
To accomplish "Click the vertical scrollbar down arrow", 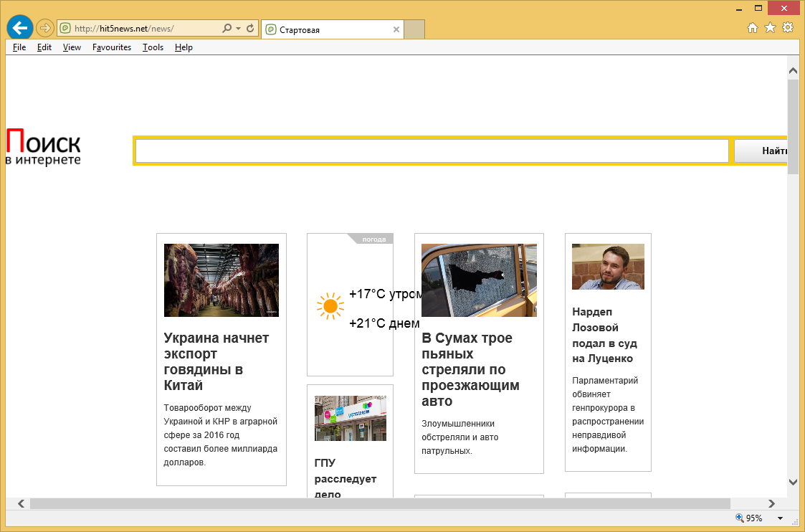I will click(793, 482).
